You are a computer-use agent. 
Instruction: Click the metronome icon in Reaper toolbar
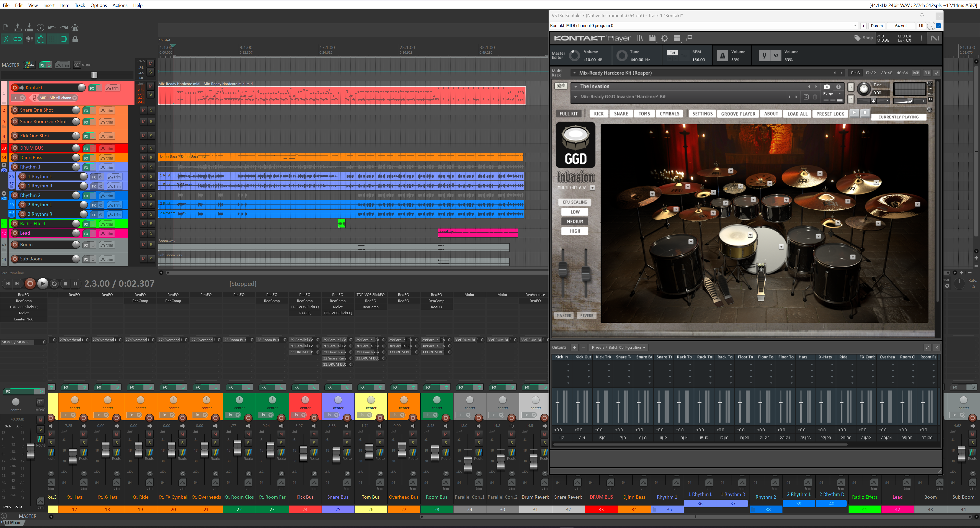[x=75, y=27]
